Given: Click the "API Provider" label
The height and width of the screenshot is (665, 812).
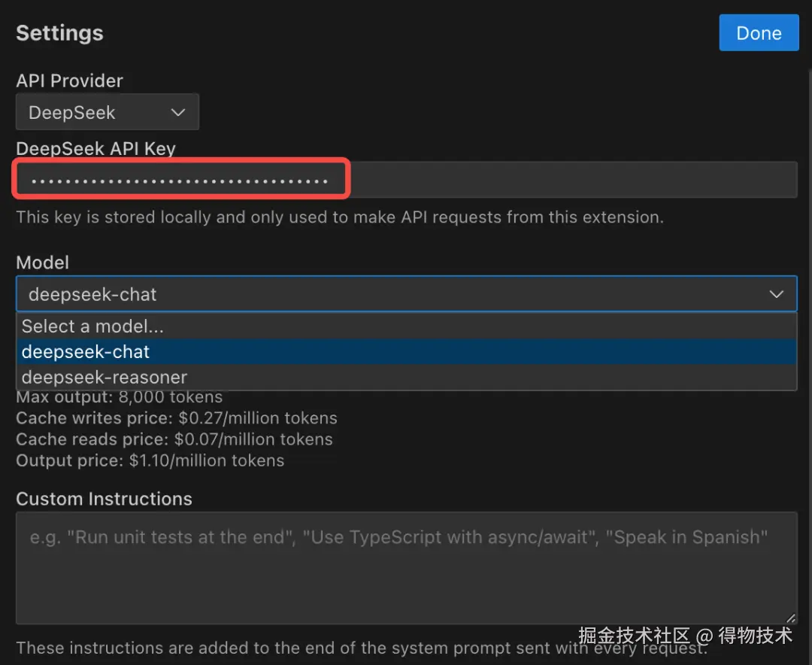Looking at the screenshot, I should point(69,80).
